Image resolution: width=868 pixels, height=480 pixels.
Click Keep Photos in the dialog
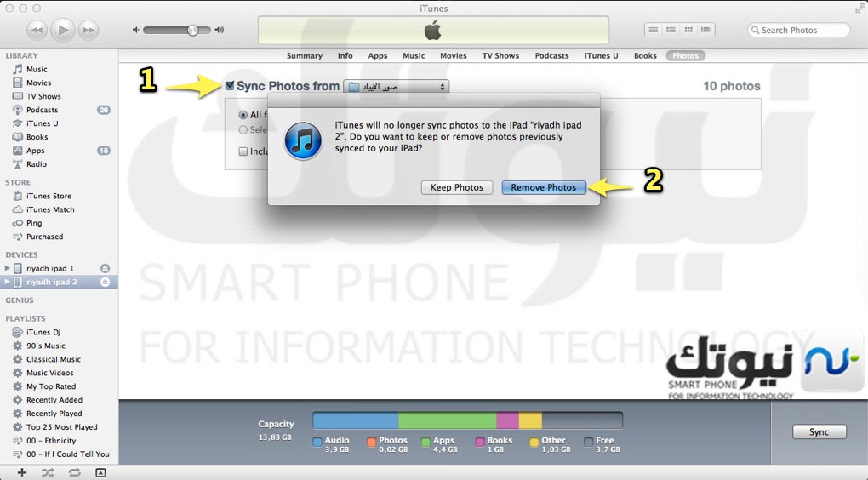[x=457, y=188]
